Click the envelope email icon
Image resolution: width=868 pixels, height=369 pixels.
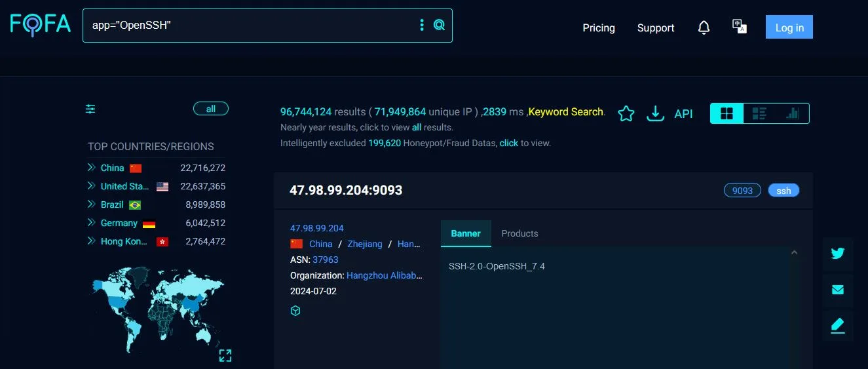pyautogui.click(x=837, y=290)
